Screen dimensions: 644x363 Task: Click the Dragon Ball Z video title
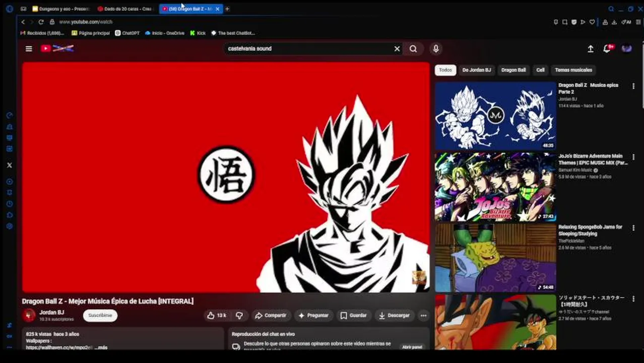(108, 301)
